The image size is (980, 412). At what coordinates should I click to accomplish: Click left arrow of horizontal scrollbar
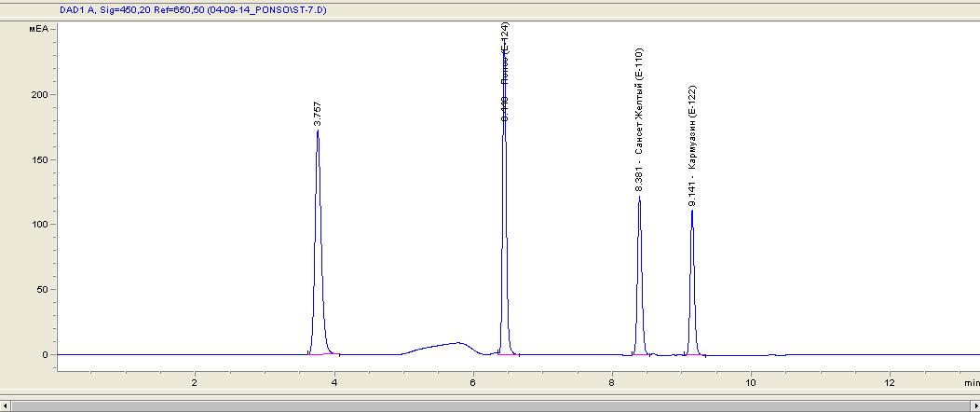pos(7,405)
